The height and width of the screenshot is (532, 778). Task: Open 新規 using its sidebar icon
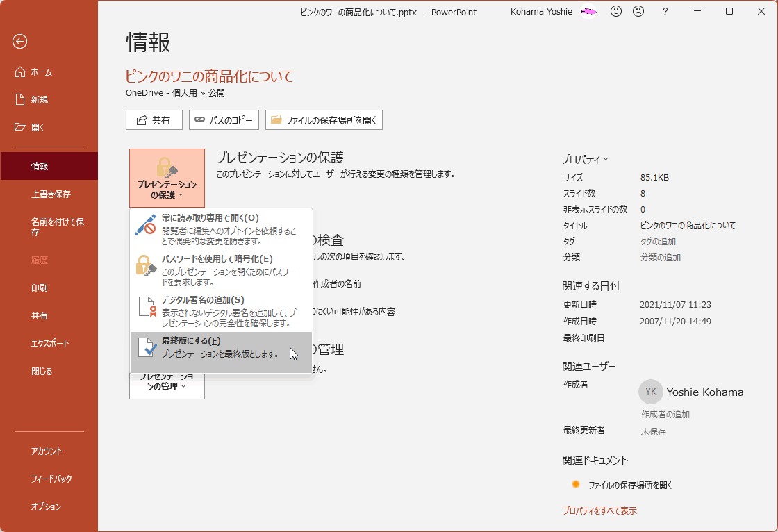19,99
